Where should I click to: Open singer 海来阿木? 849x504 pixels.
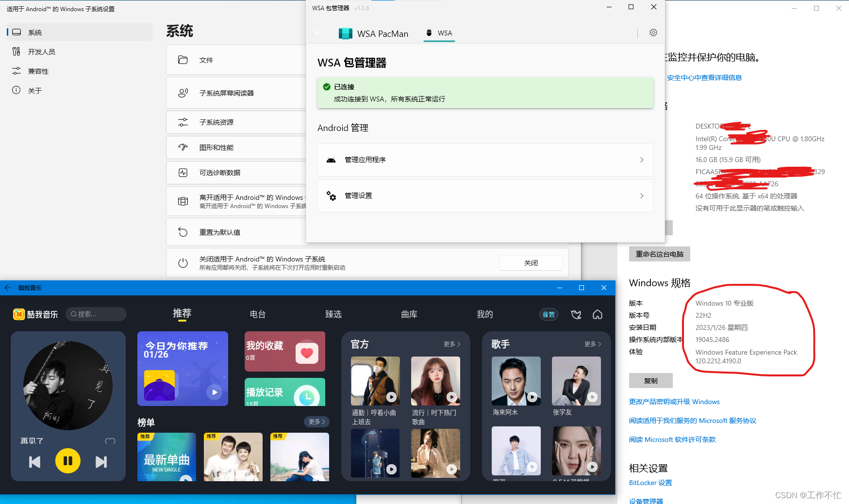(x=516, y=381)
